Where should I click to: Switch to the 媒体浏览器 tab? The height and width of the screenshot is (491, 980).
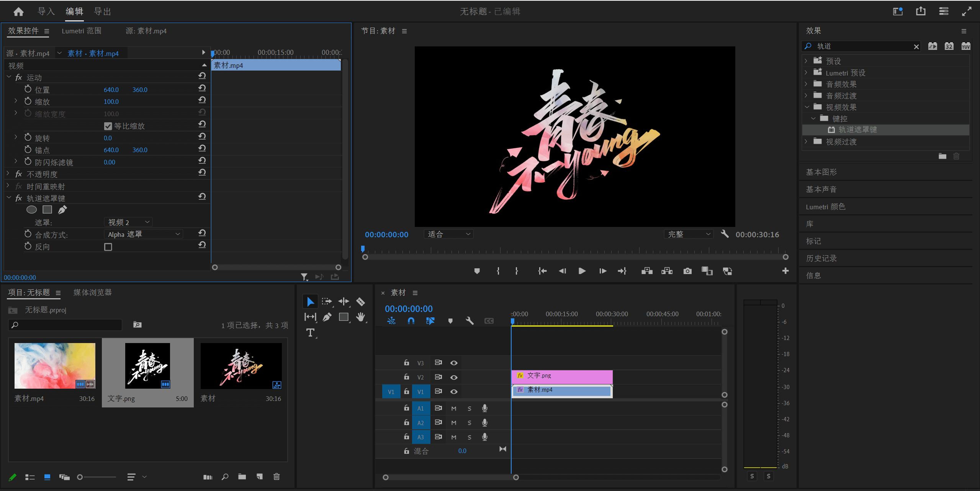coord(92,292)
